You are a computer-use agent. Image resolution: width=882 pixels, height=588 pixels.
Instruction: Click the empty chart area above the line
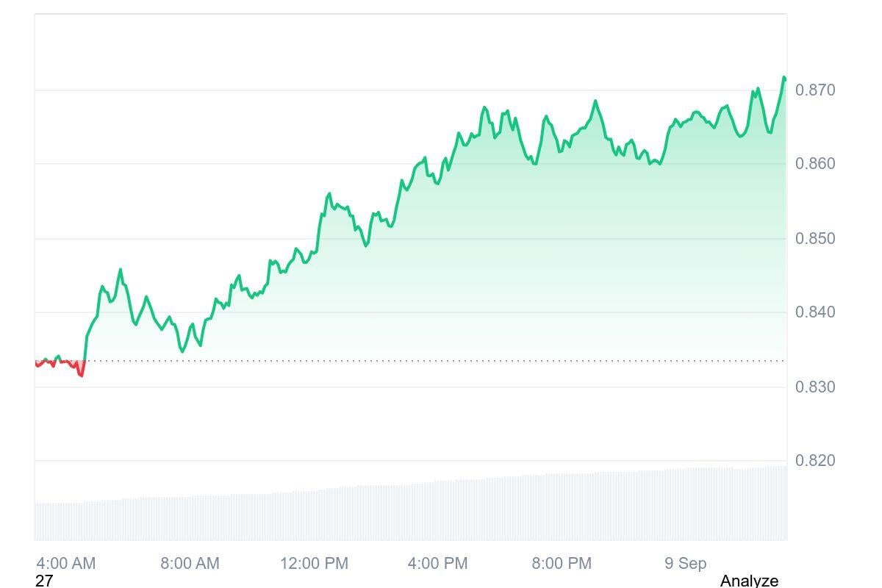(294, 88)
